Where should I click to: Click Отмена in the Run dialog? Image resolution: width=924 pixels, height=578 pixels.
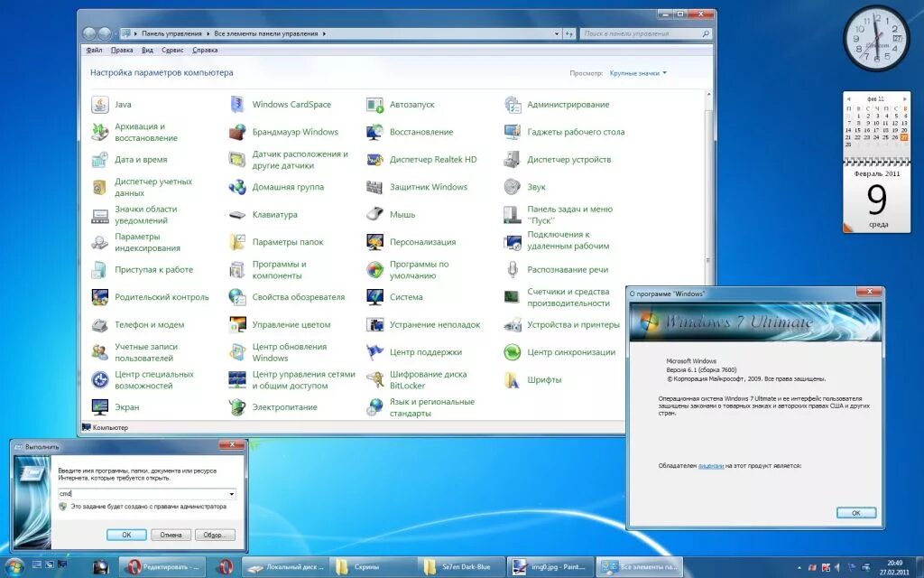pos(171,535)
